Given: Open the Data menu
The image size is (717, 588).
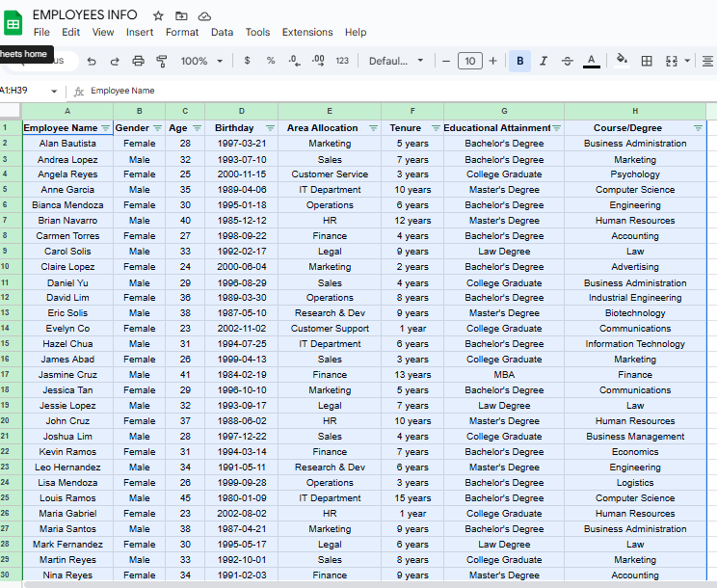Looking at the screenshot, I should pos(222,33).
